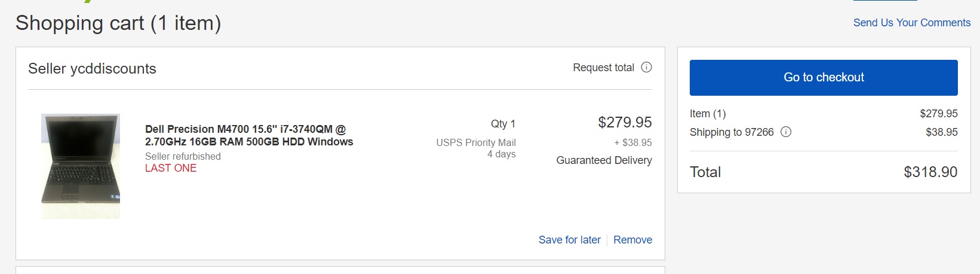Click the Shopping cart (1 item) heading
The height and width of the screenshot is (274, 980).
(x=118, y=23)
